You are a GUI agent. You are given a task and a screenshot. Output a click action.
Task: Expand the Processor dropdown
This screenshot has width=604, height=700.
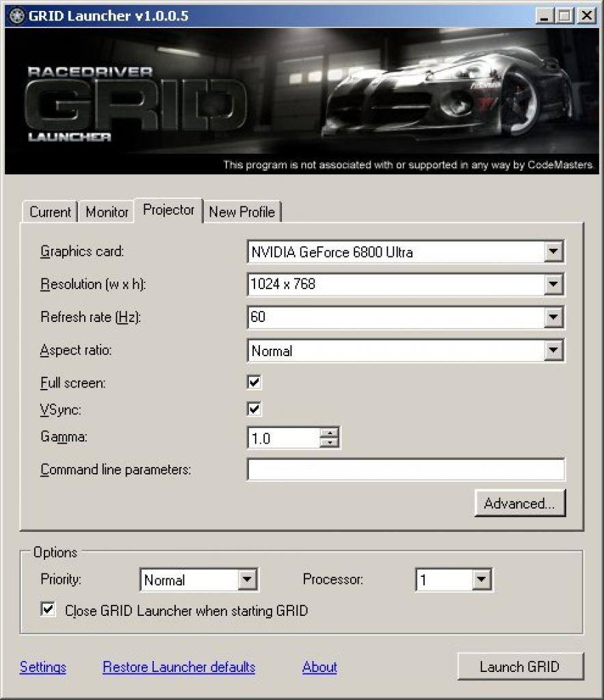(481, 580)
